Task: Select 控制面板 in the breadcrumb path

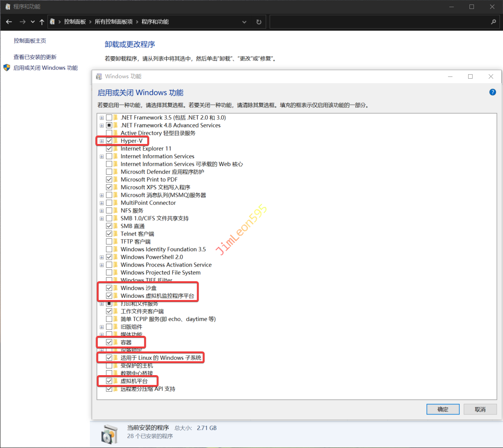Action: [x=75, y=21]
